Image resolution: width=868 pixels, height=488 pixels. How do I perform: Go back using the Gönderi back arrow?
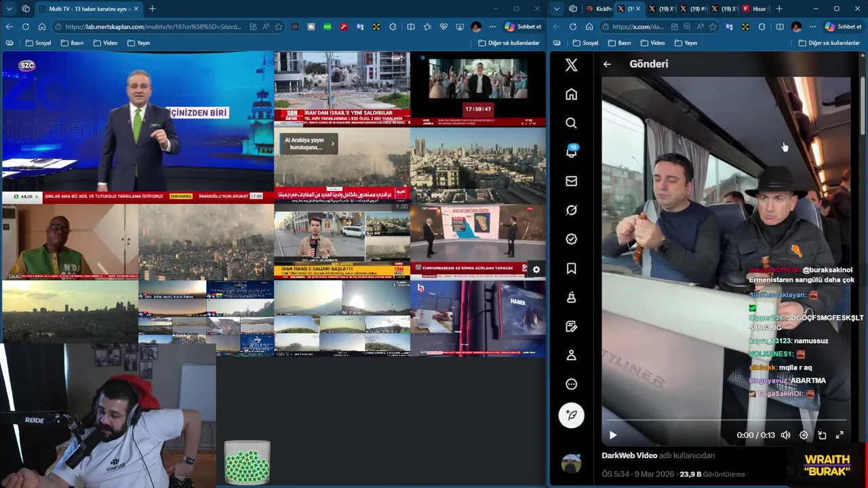click(x=607, y=64)
